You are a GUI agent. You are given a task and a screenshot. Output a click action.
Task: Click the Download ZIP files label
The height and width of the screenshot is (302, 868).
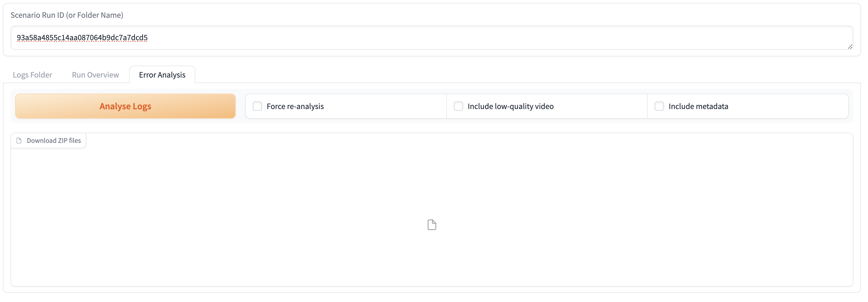54,141
